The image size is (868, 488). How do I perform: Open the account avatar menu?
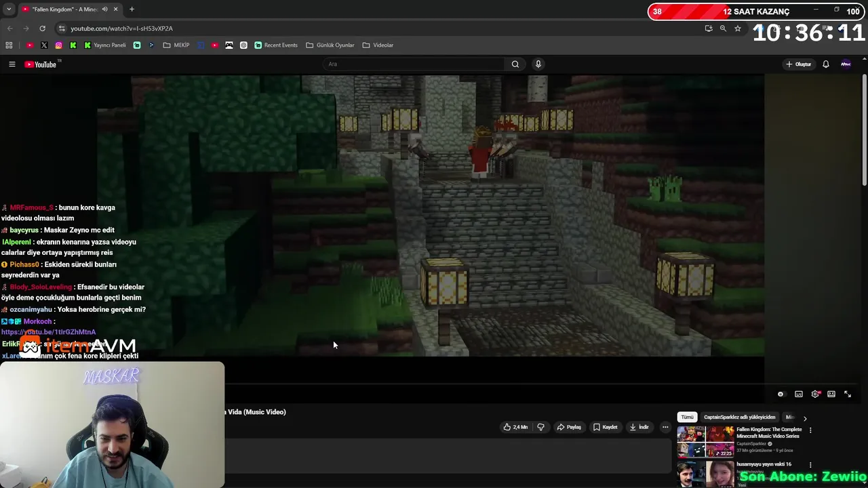[846, 64]
